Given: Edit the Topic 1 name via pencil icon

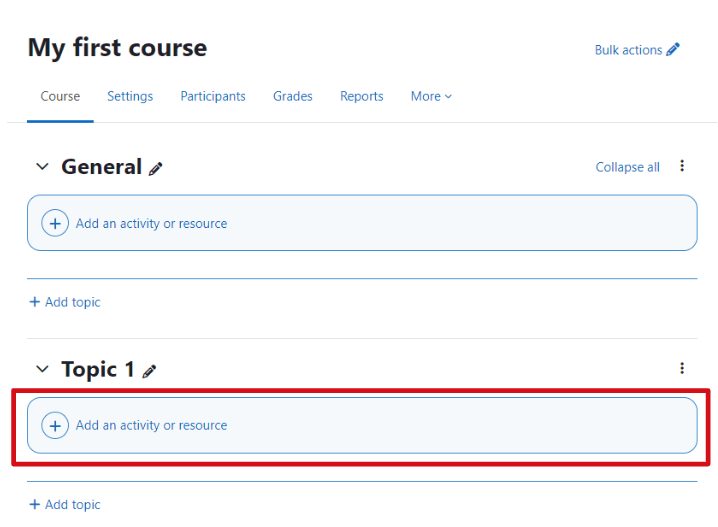Looking at the screenshot, I should [150, 371].
